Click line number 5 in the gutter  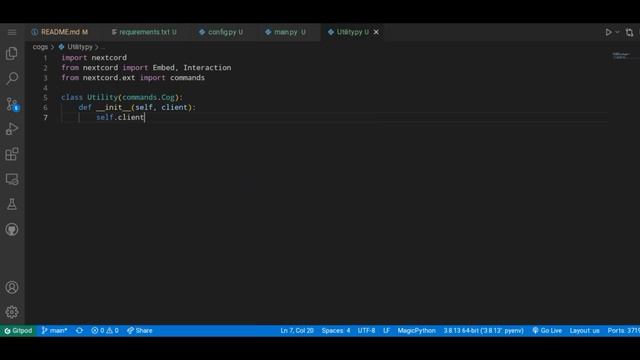[45, 98]
